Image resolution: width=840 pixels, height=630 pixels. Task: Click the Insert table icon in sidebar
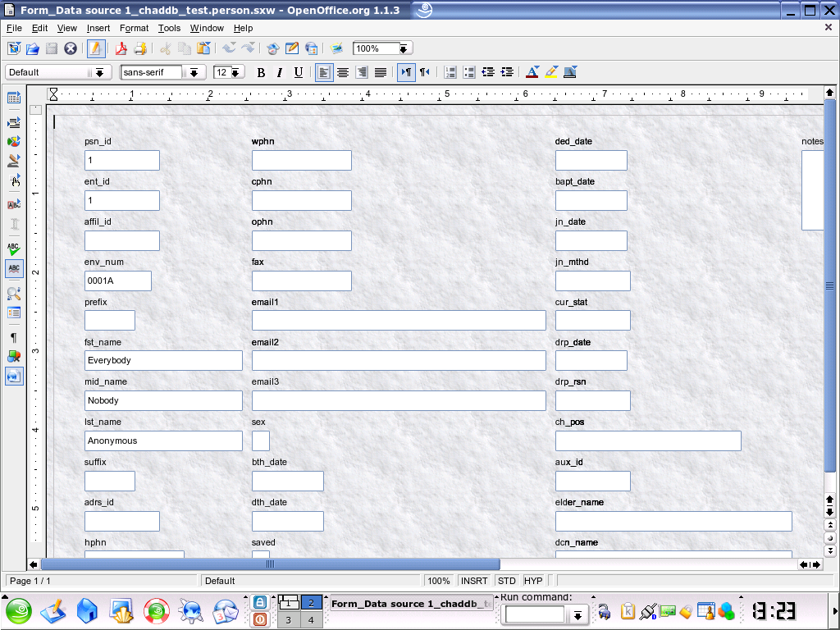click(14, 98)
